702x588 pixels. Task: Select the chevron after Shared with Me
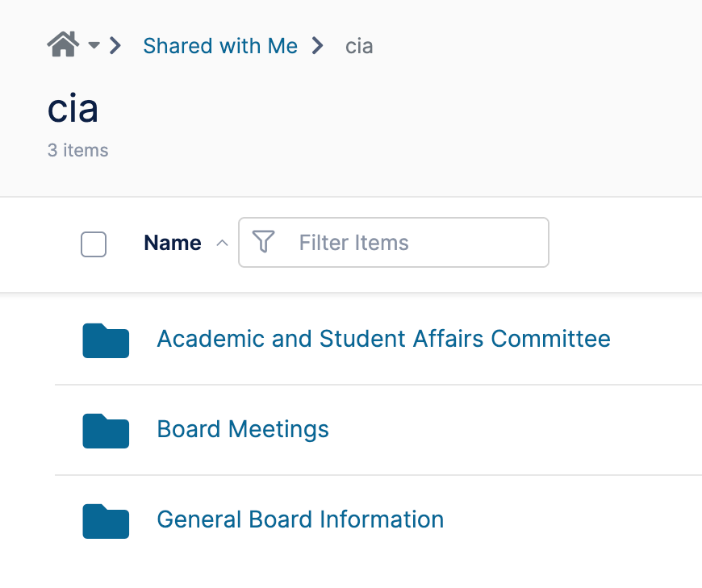coord(317,46)
